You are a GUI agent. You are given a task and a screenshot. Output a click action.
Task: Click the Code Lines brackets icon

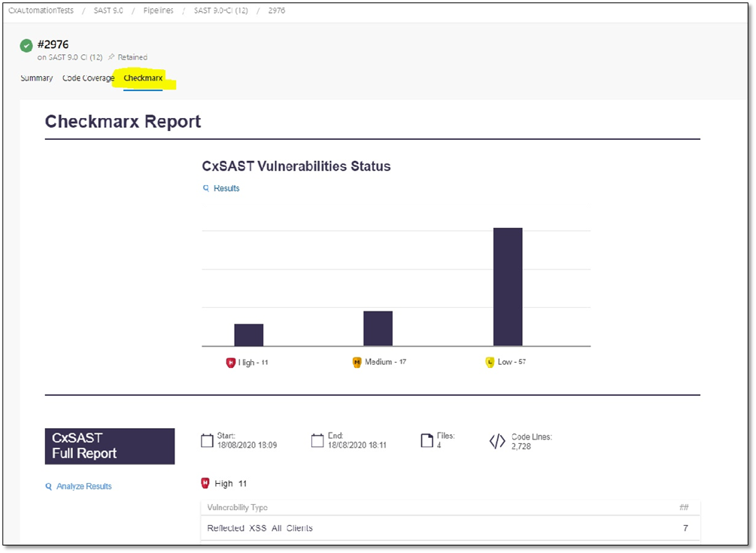497,441
